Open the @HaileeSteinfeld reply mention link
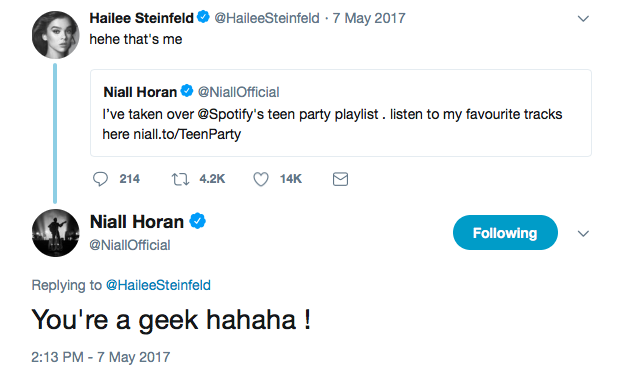Viewport: 628px width, 377px height. click(x=158, y=285)
